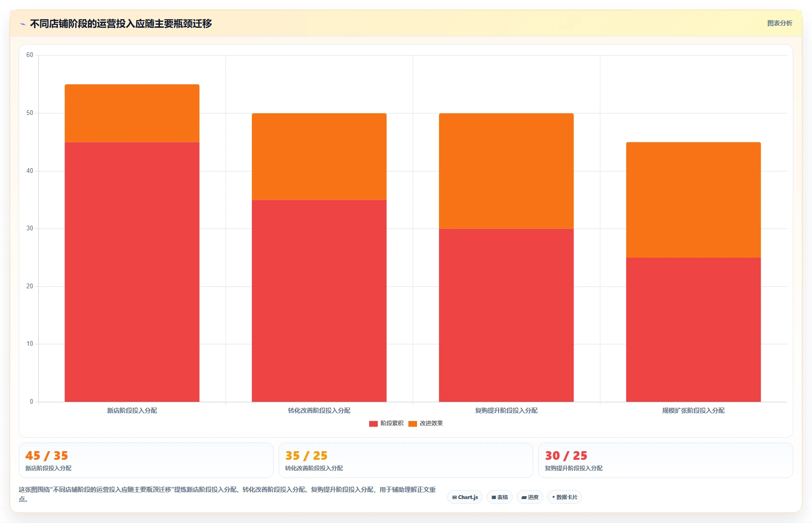
Task: Click the y-axis value 30
Action: pyautogui.click(x=30, y=228)
